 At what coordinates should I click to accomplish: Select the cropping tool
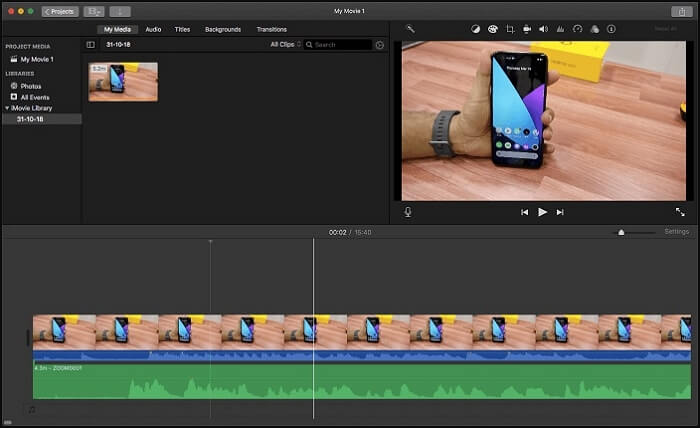(x=510, y=29)
